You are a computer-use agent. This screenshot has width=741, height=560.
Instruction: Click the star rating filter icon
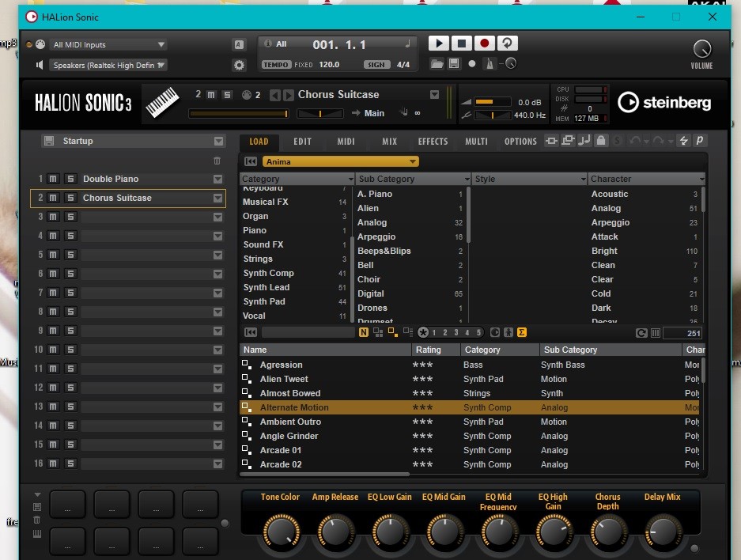423,333
